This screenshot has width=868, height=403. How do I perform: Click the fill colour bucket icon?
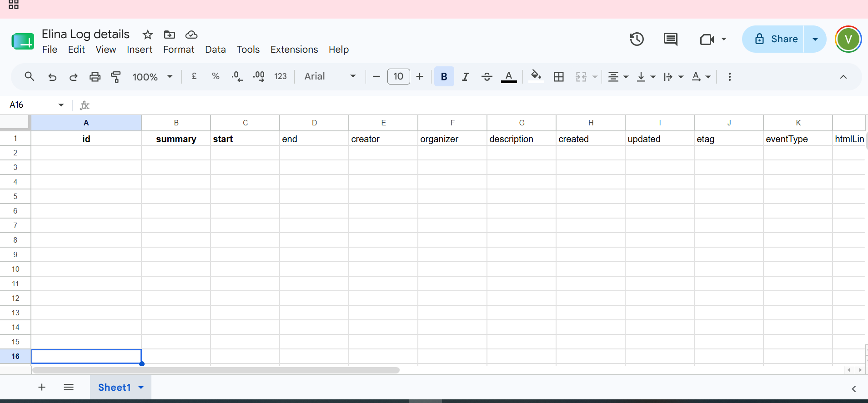click(536, 76)
